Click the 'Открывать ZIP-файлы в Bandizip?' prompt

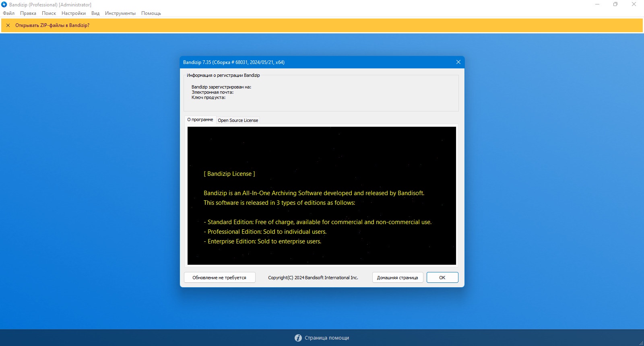(x=52, y=25)
